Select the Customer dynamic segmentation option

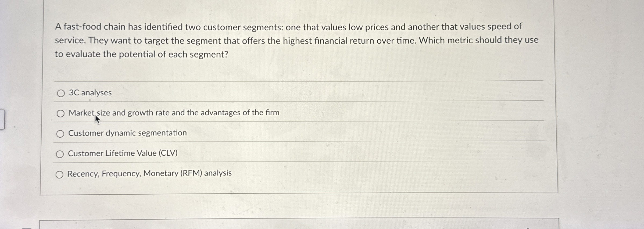[x=61, y=133]
